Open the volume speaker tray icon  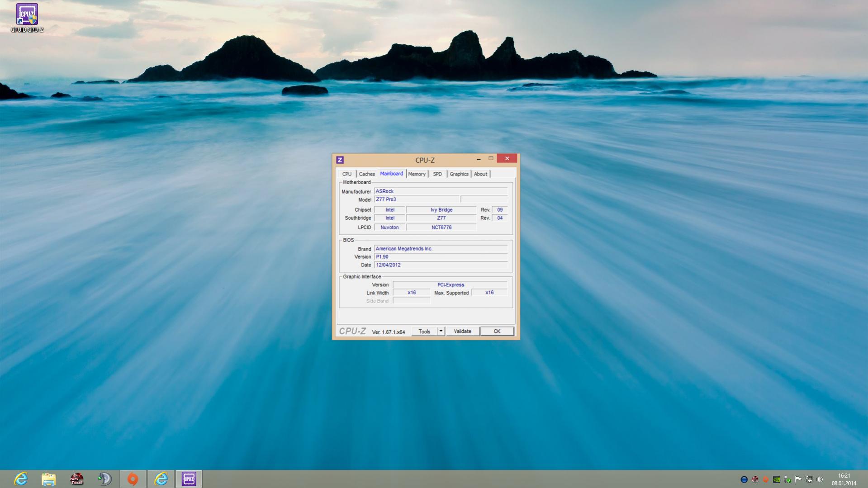(x=820, y=479)
